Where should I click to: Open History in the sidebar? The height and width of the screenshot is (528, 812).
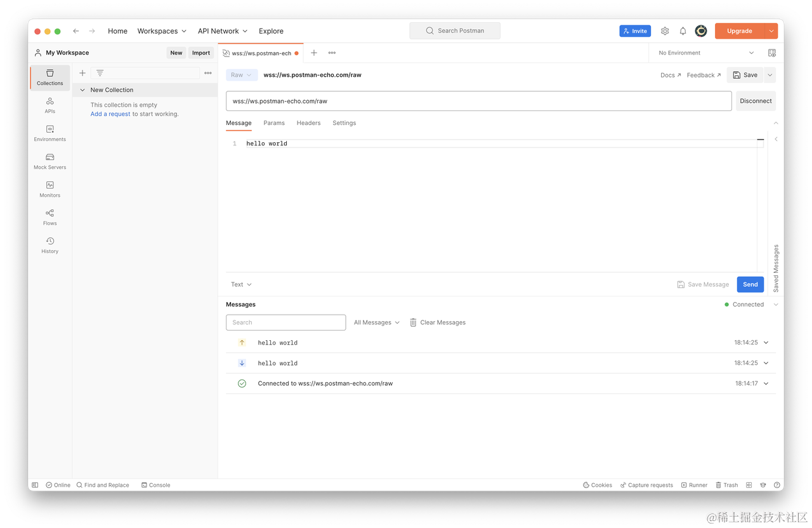(49, 245)
